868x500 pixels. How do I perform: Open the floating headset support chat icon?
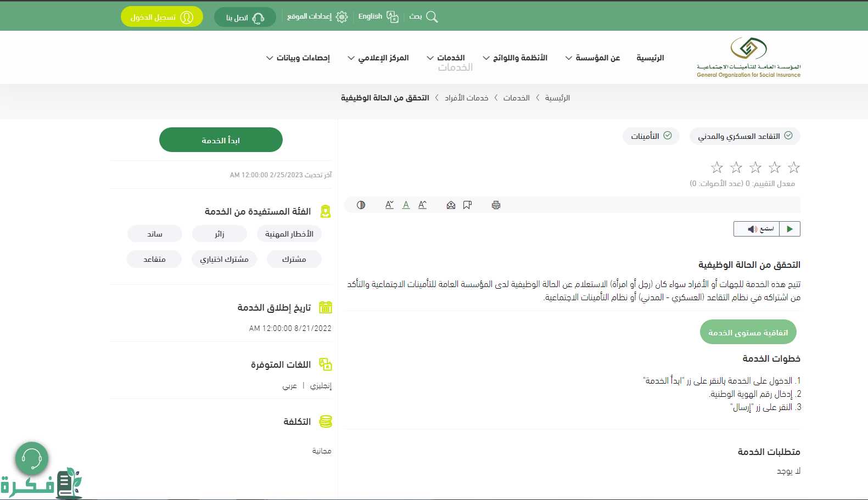pos(32,458)
